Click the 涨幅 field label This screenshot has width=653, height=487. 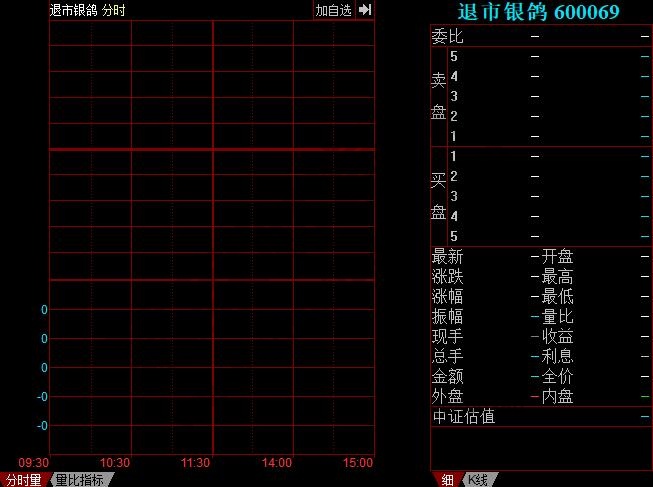tap(447, 297)
